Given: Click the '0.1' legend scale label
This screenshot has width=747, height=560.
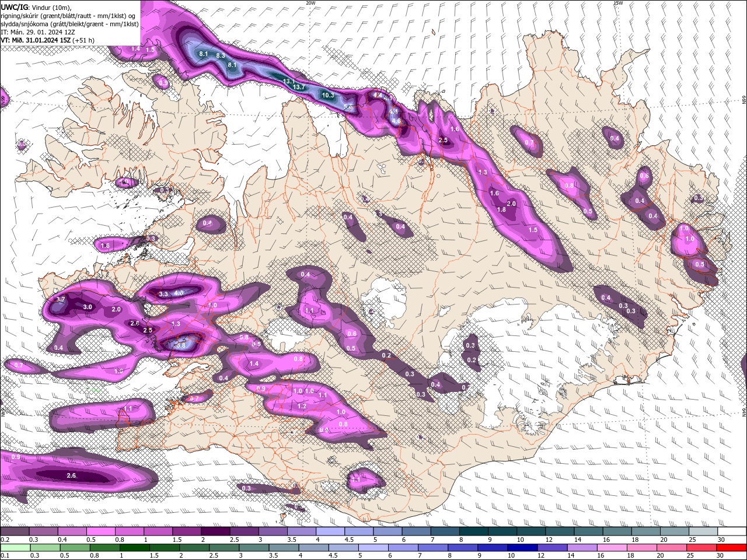Looking at the screenshot, I should [x=5, y=555].
